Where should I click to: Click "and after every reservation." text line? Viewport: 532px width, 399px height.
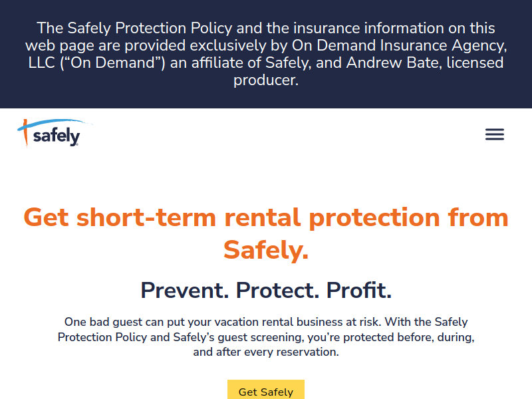266,352
